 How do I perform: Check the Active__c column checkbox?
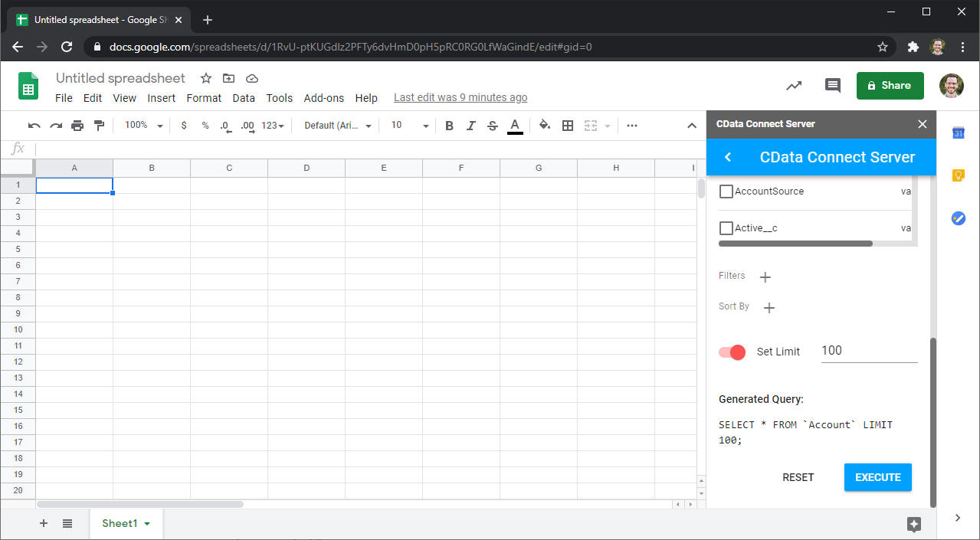(x=726, y=228)
